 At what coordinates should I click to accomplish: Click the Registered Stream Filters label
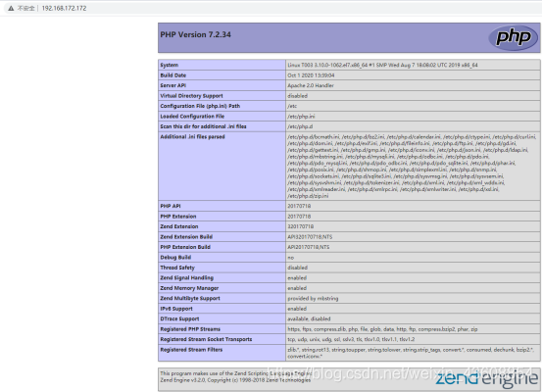pos(191,350)
